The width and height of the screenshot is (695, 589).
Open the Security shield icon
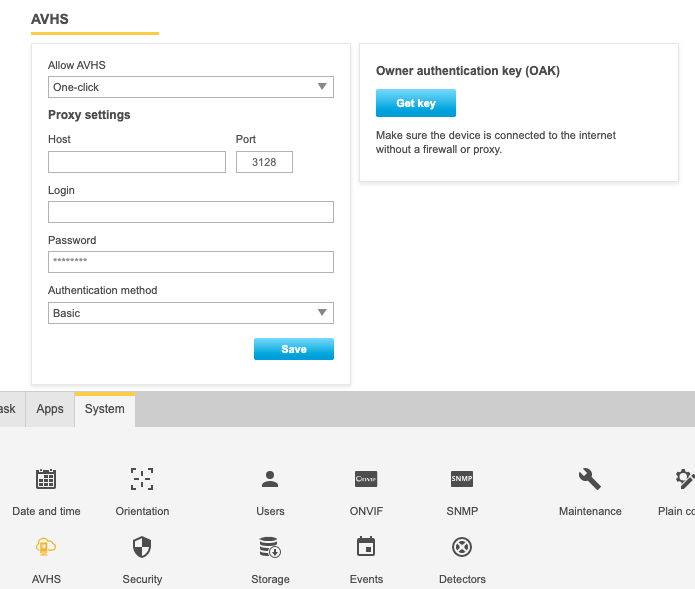(142, 547)
